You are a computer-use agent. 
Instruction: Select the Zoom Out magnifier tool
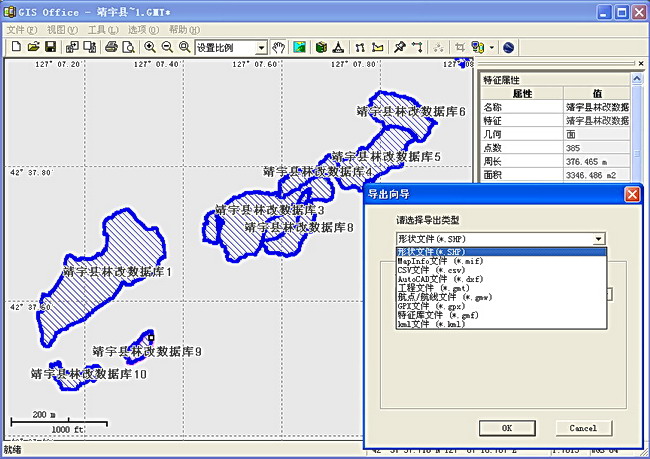pos(167,47)
